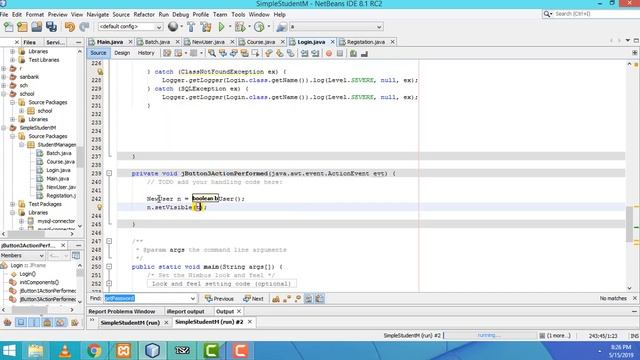This screenshot has width=640, height=360.
Task: Click the Next button in Find bar
Action: tap(253, 299)
